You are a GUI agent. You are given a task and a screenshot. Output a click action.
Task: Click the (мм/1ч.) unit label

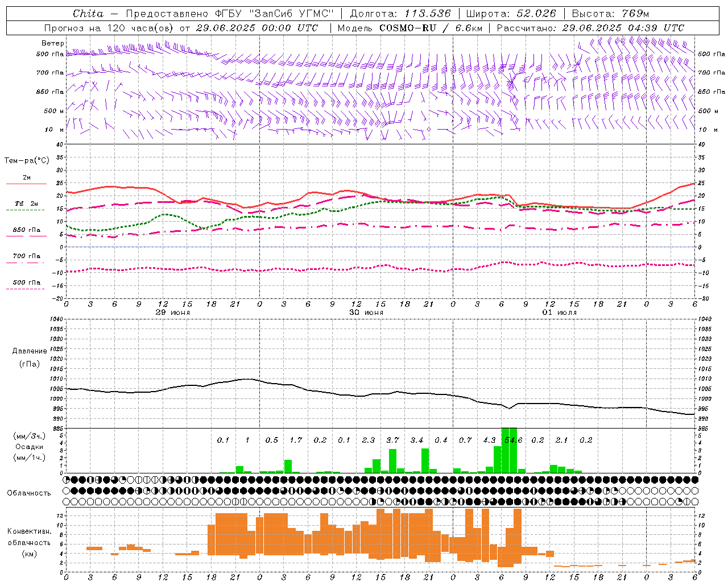[x=29, y=458]
